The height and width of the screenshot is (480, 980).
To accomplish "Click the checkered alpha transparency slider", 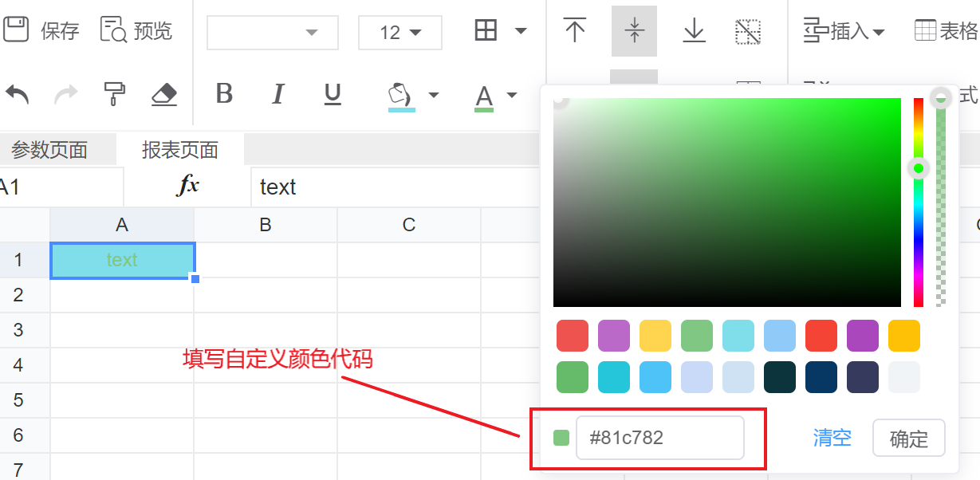I will (941, 202).
